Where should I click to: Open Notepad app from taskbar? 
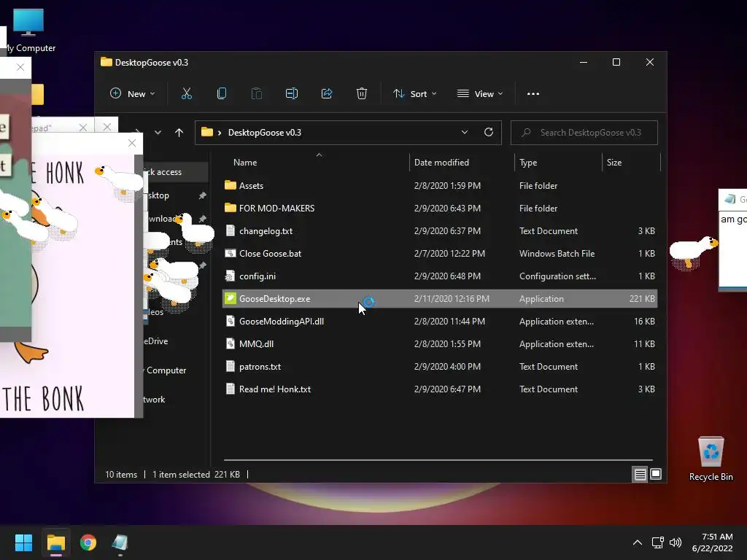point(120,542)
